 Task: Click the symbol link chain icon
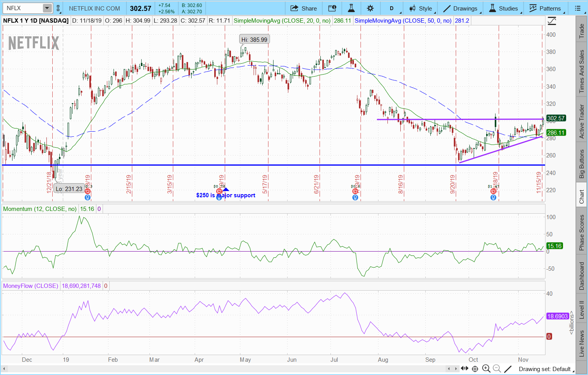tap(58, 8)
